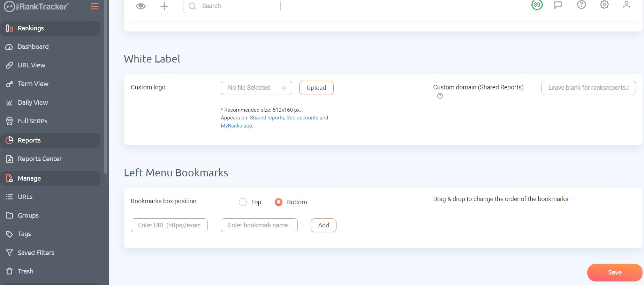Open the Reports sidebar section
This screenshot has width=644, height=285.
point(50,140)
